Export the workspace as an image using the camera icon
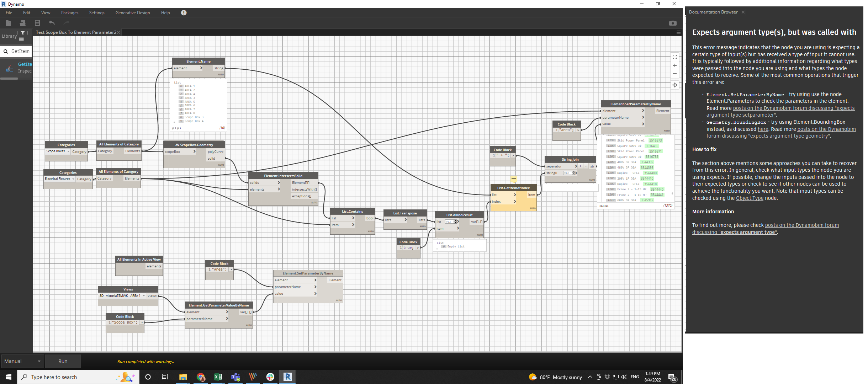Screen dimensions: 868x384 (673, 23)
